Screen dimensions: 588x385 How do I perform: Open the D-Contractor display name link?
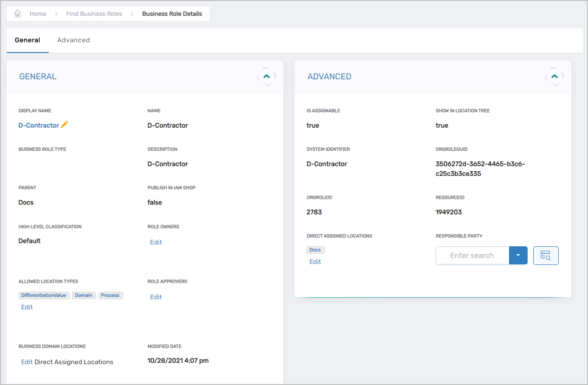[x=39, y=126]
